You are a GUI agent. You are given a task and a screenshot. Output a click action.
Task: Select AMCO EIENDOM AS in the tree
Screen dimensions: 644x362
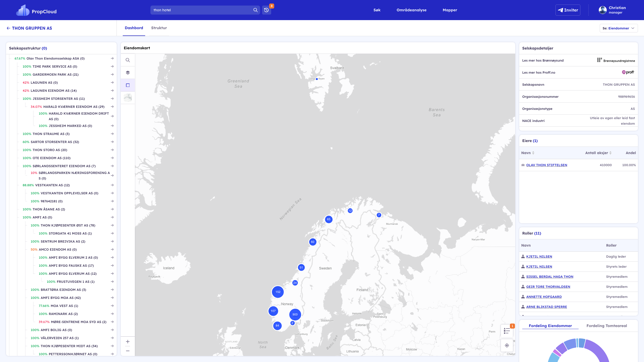pos(58,249)
